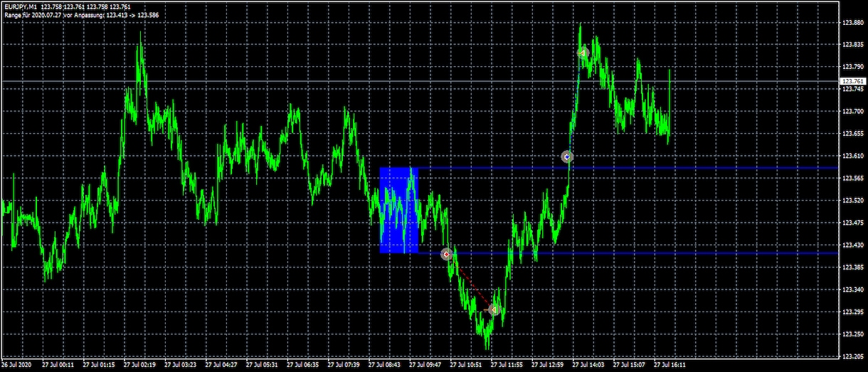Click the trade exit marker near the 123.295 low
The image size is (868, 372).
pyautogui.click(x=494, y=309)
